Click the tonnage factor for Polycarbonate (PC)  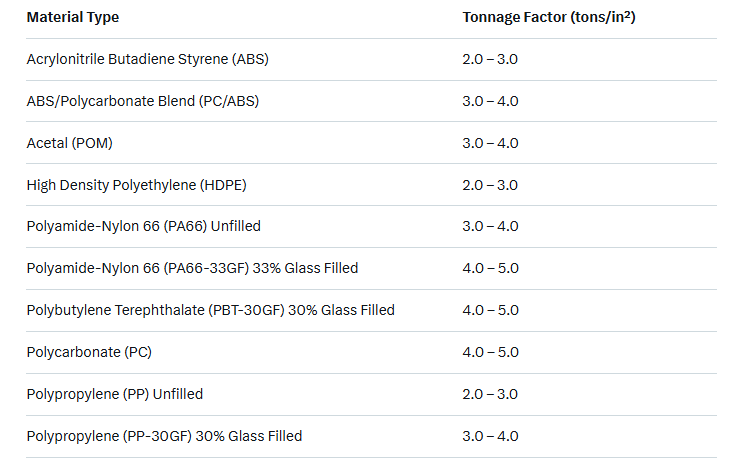point(490,352)
